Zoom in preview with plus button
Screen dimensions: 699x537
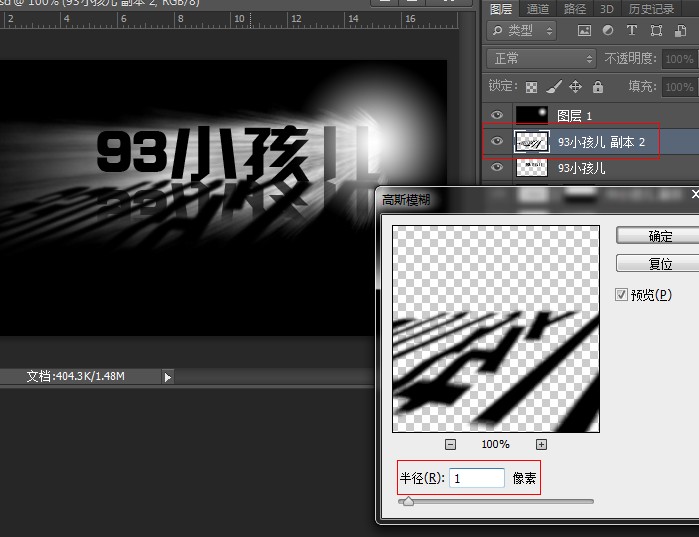[x=541, y=444]
